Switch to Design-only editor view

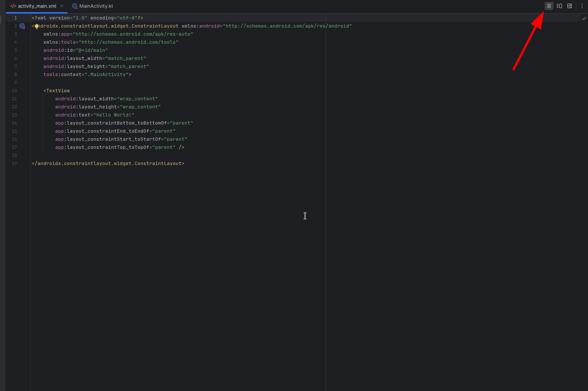click(x=570, y=6)
